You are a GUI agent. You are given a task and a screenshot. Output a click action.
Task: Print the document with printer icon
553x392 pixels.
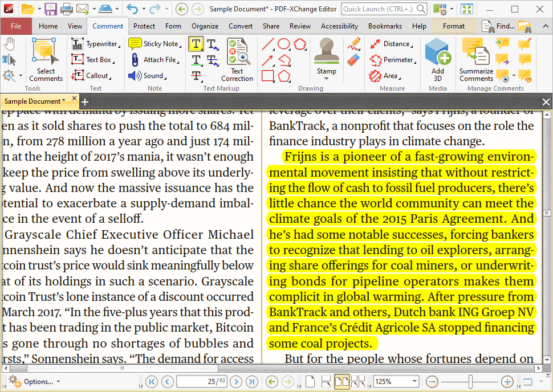66,9
